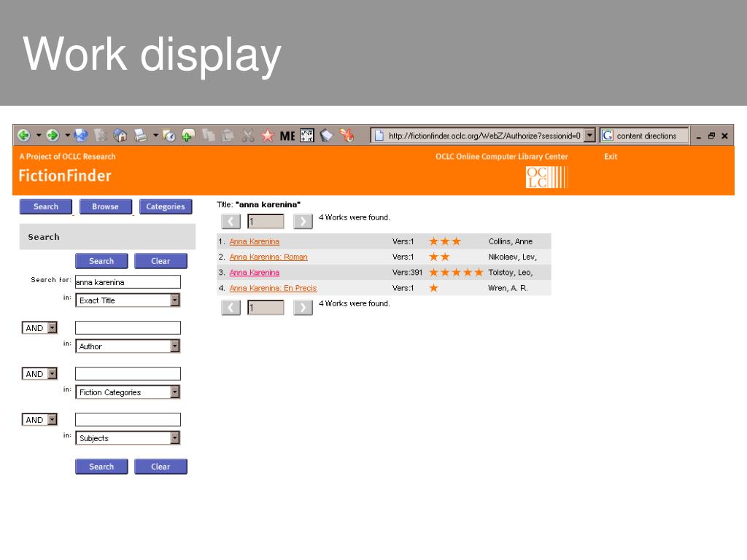Open the 'Anna Karenina: Roman' link
Image resolution: width=747 pixels, height=560 pixels.
[x=268, y=257]
